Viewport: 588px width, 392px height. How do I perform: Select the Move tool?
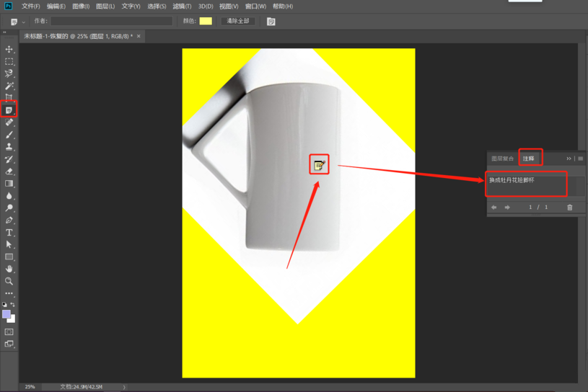pos(9,49)
